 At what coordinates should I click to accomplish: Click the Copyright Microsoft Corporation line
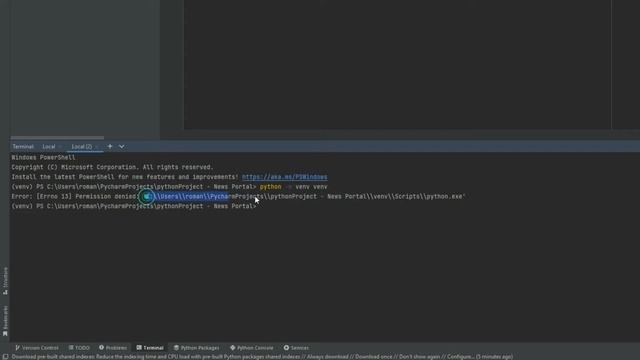coord(112,167)
